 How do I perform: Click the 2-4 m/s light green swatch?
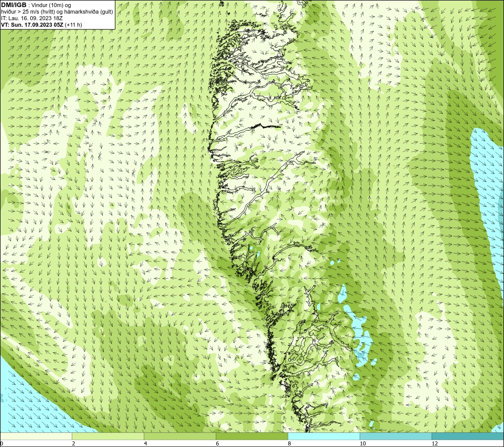108,436
